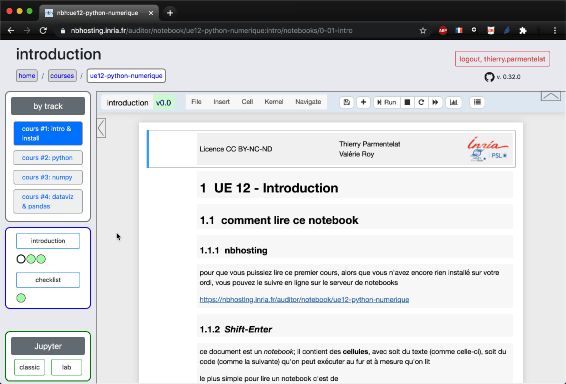Open the AdBlock Plus extension icon
Viewport: 566px width, 384px height.
443,31
